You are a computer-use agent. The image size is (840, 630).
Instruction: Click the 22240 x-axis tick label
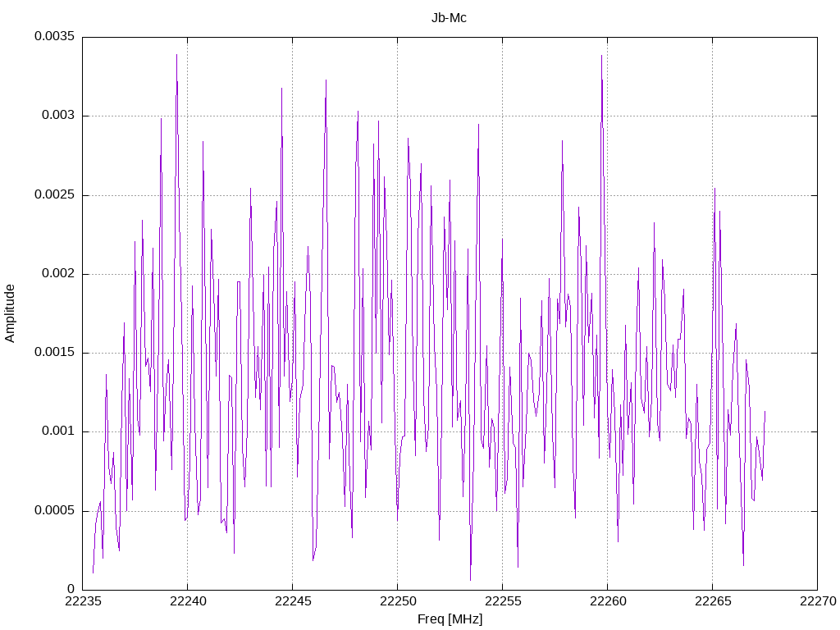point(188,601)
